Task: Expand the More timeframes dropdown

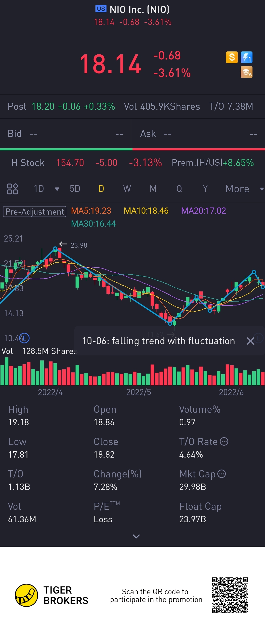Action: click(x=262, y=189)
